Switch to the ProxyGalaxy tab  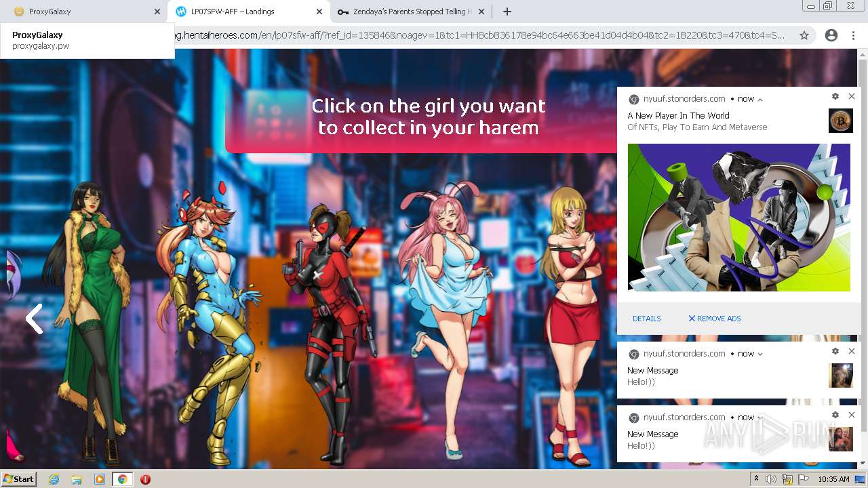pyautogui.click(x=82, y=12)
